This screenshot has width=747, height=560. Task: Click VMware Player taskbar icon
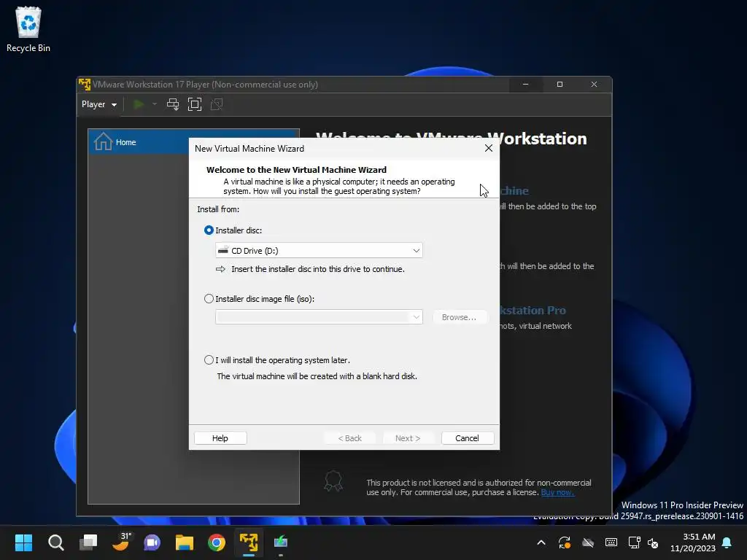pos(249,542)
